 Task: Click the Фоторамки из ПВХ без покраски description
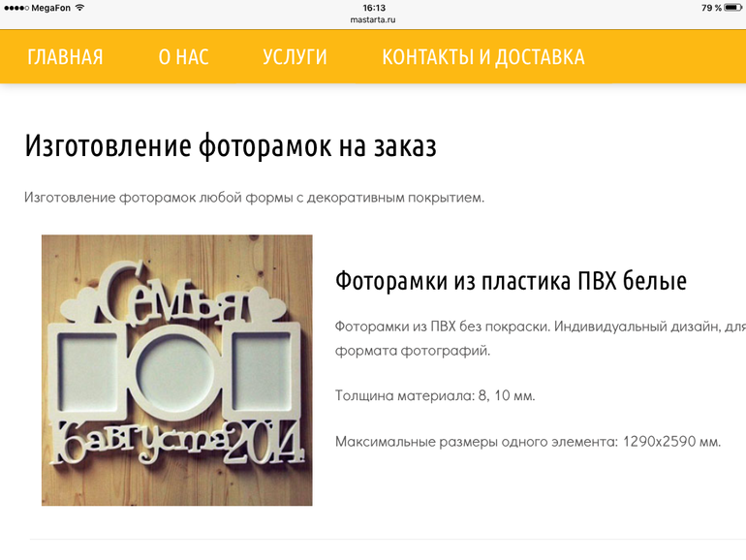539,327
